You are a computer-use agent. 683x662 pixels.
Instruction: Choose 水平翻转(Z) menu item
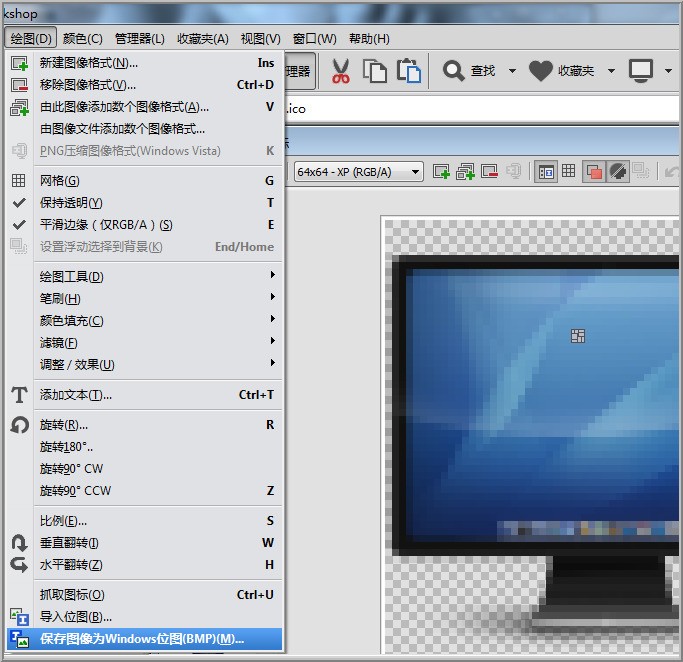[x=144, y=564]
